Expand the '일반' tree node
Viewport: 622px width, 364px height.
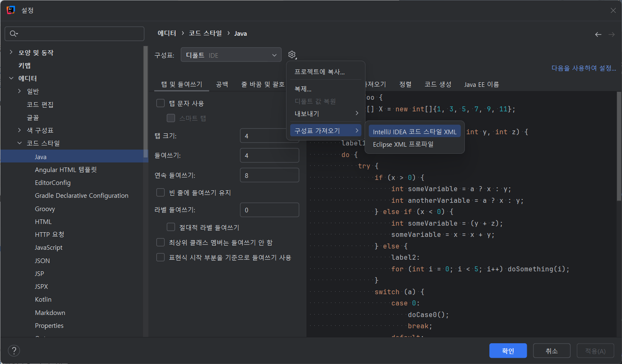[x=20, y=91]
